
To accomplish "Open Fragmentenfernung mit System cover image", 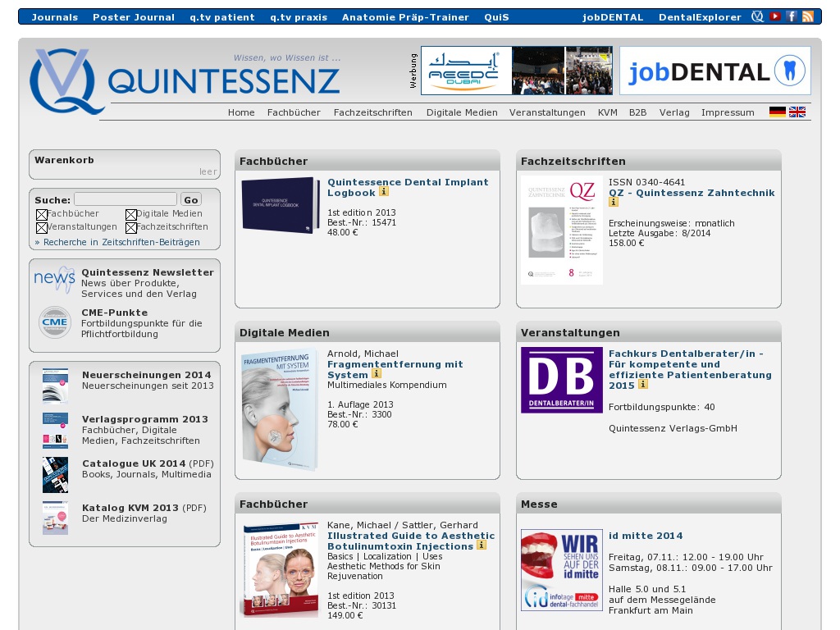I will point(279,409).
